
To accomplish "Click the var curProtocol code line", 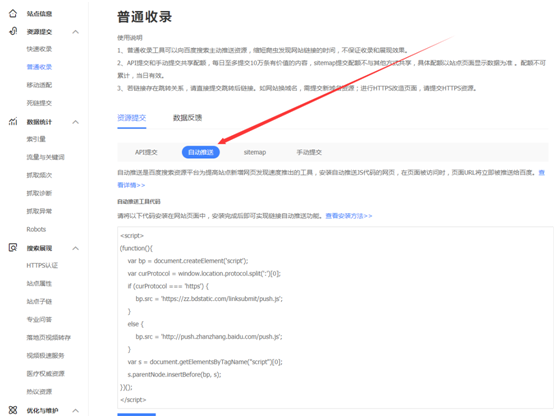I will [204, 274].
